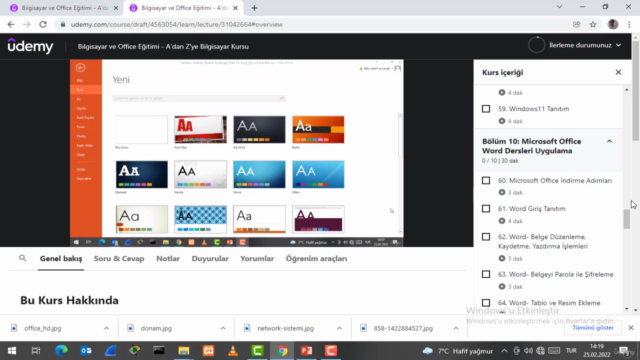Click the browser address bar URL
The width and height of the screenshot is (640, 360).
[177, 24]
